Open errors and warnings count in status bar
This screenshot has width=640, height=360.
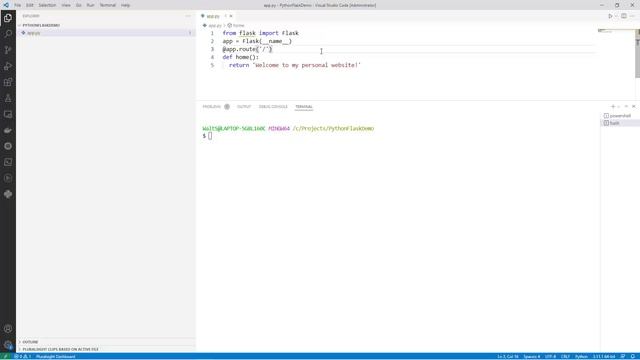pos(22,356)
